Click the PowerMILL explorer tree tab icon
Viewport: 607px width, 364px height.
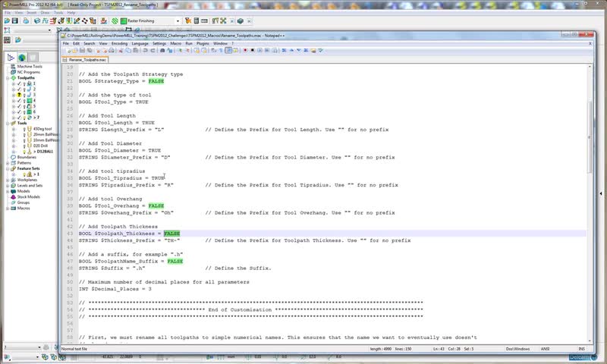tap(11, 58)
